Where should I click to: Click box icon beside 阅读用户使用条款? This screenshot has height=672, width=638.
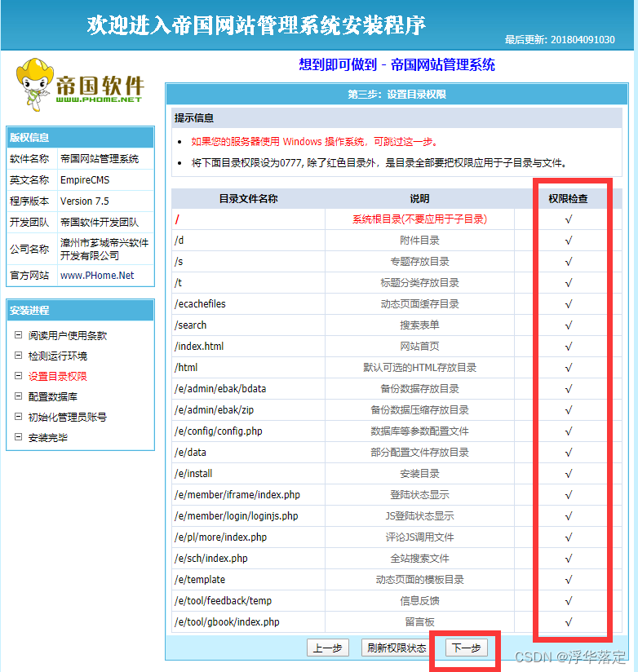19,334
